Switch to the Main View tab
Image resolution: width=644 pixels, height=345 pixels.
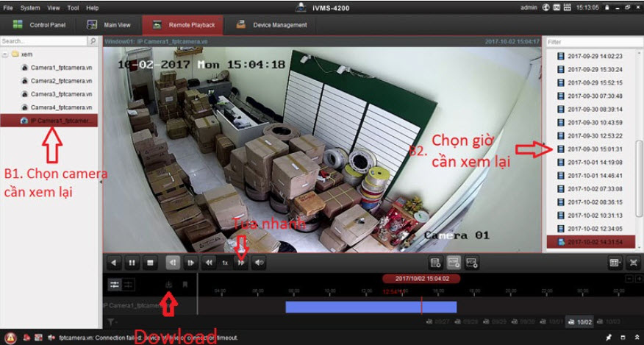coord(110,25)
